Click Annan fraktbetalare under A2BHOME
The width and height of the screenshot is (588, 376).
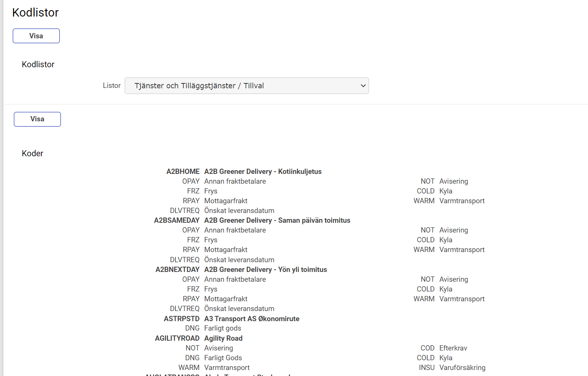pyautogui.click(x=235, y=181)
